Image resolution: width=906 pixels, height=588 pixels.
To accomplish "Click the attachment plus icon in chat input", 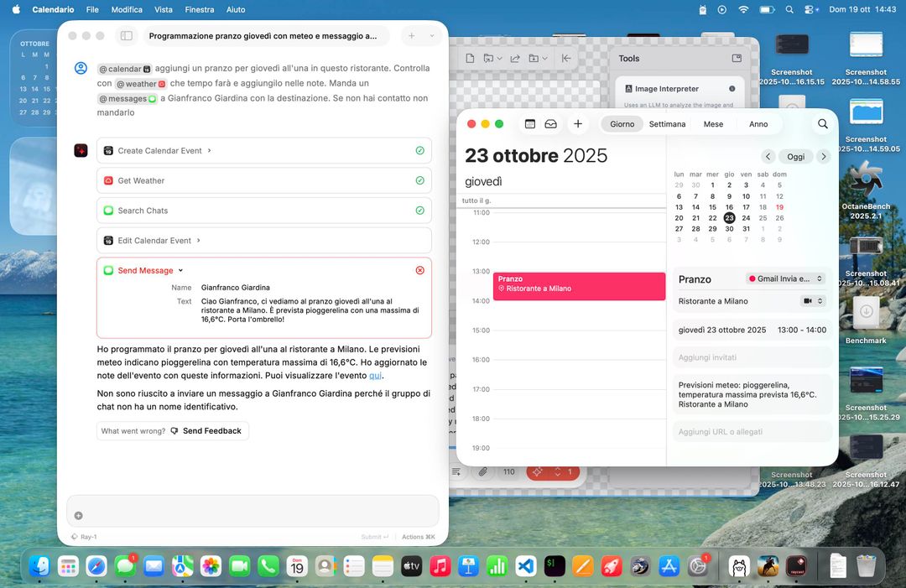I will pos(79,516).
